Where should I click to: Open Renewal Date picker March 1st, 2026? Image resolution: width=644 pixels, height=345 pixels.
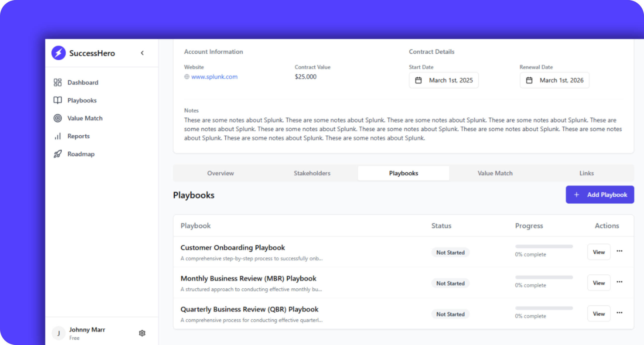tap(554, 80)
